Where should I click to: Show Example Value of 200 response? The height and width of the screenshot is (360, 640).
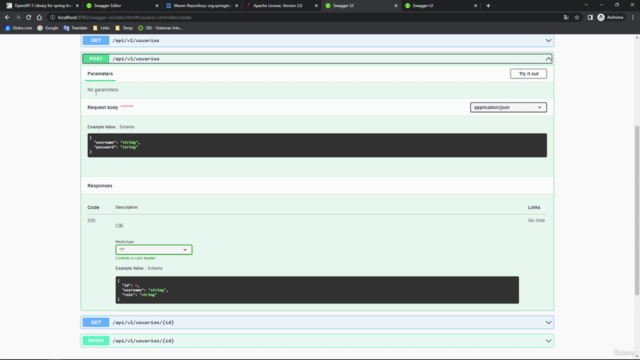point(129,268)
